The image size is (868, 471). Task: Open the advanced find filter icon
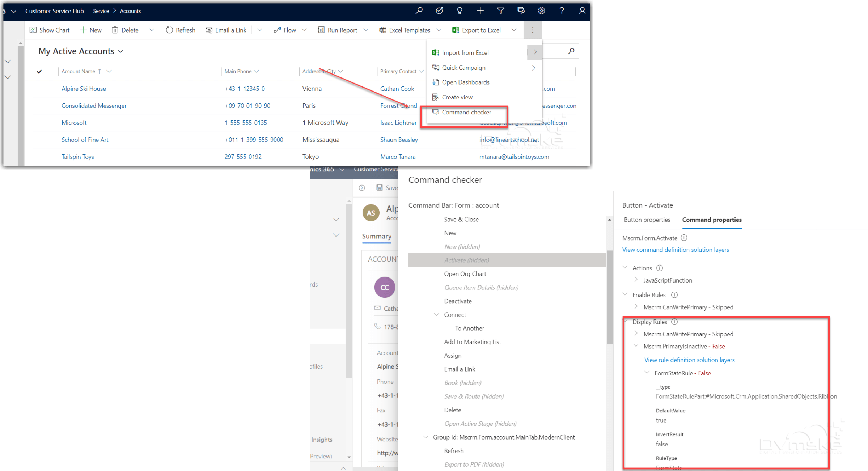tap(500, 11)
